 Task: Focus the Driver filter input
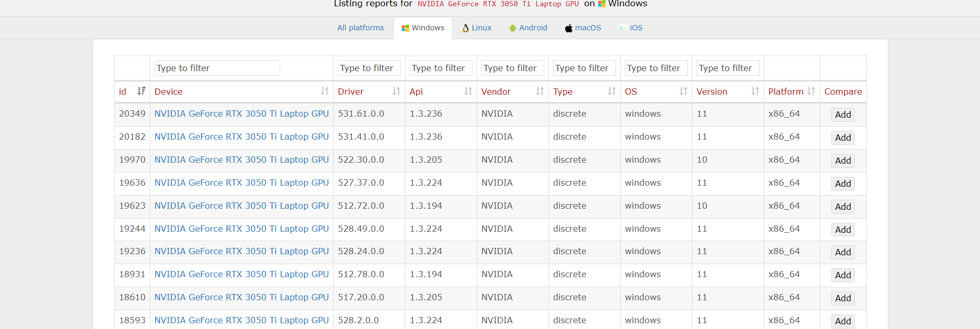[369, 68]
